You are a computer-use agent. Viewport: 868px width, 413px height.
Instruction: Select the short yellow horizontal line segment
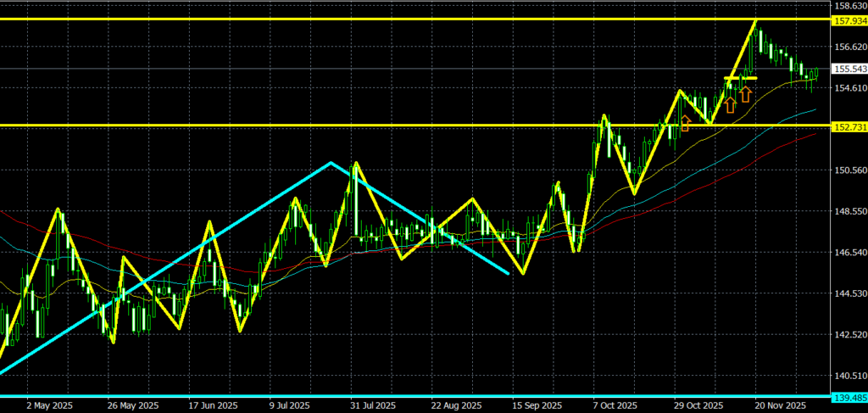(740, 78)
